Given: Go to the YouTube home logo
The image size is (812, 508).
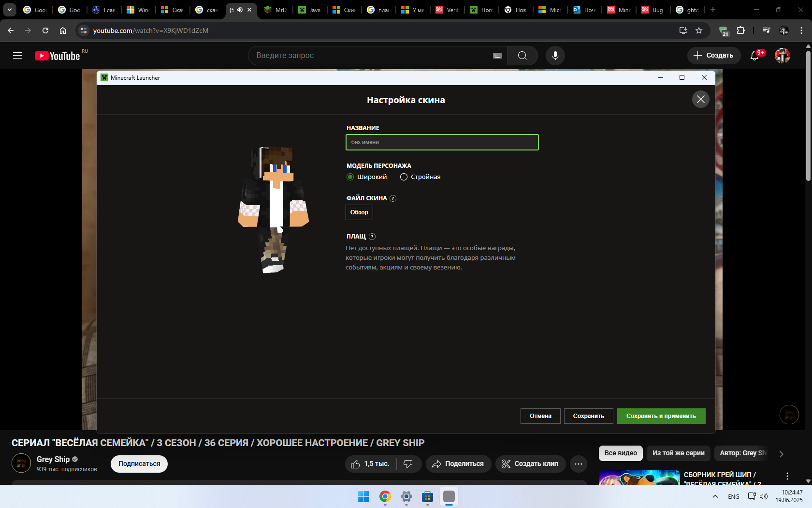Looking at the screenshot, I should pos(58,56).
